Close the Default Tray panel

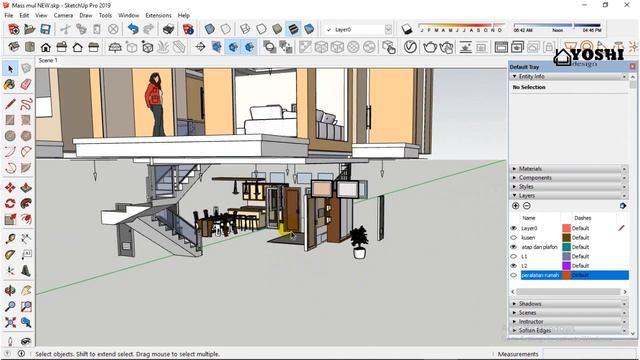pos(632,67)
